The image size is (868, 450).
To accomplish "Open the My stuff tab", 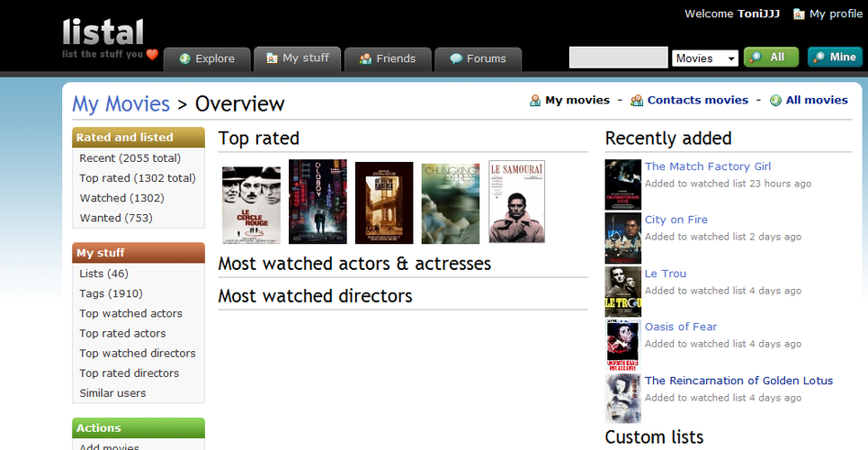I will [x=297, y=58].
